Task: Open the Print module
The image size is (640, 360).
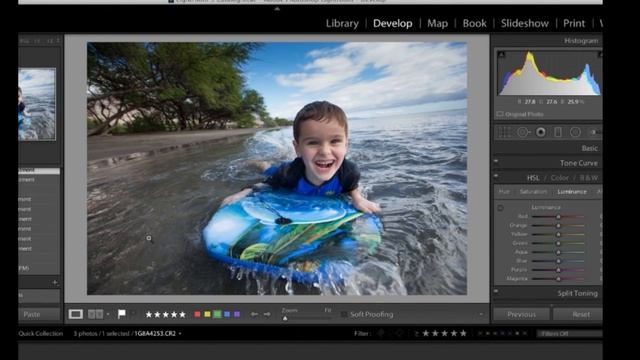Action: [574, 24]
